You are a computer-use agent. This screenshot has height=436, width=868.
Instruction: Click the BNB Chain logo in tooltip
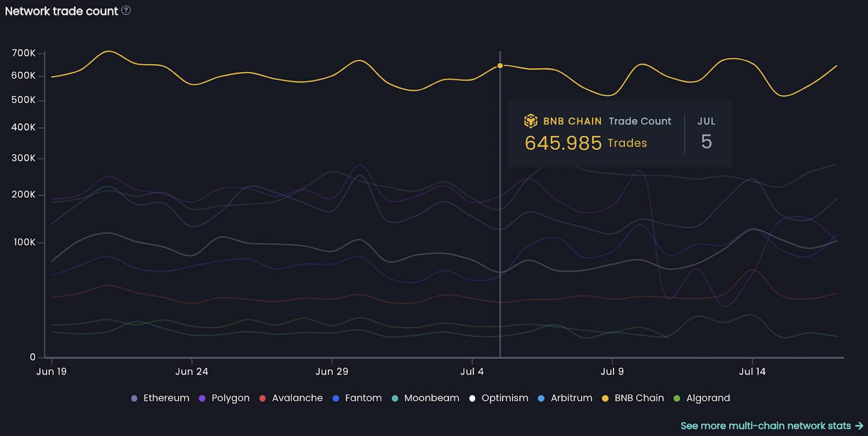click(531, 121)
